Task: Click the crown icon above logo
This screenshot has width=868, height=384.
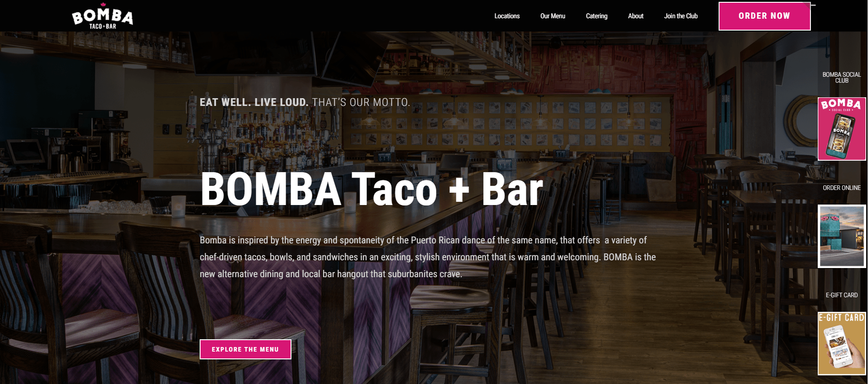Action: (103, 5)
